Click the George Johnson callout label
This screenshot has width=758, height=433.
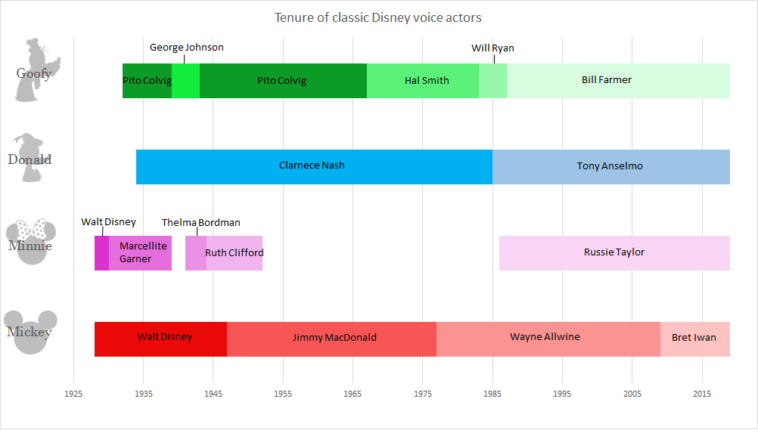[x=186, y=47]
